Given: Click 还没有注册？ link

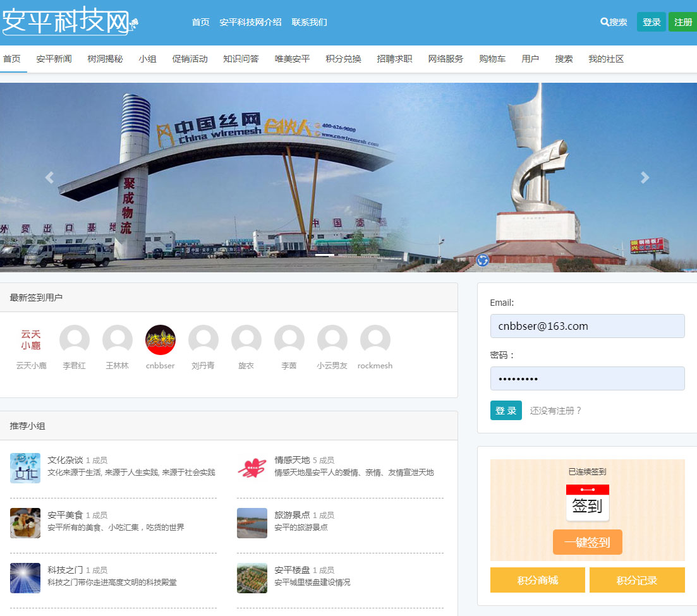Looking at the screenshot, I should coord(555,411).
